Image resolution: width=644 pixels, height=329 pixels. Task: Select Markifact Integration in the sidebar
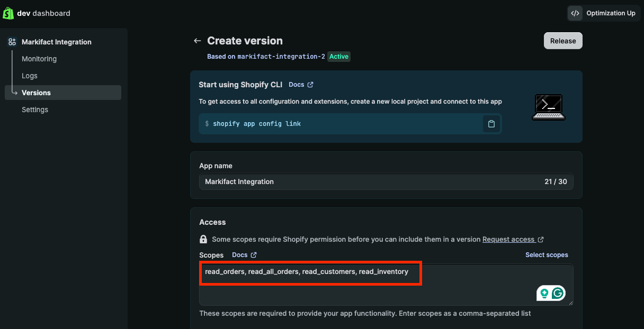pyautogui.click(x=57, y=42)
